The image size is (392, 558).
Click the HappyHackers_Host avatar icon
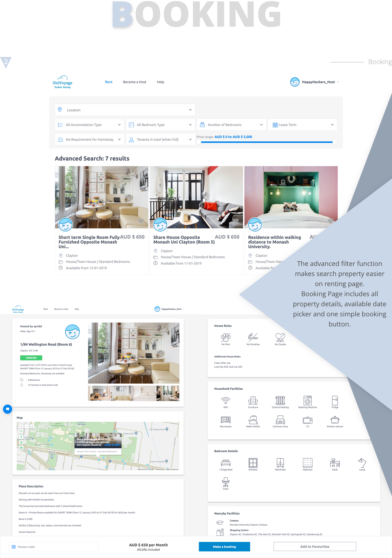[x=295, y=82]
